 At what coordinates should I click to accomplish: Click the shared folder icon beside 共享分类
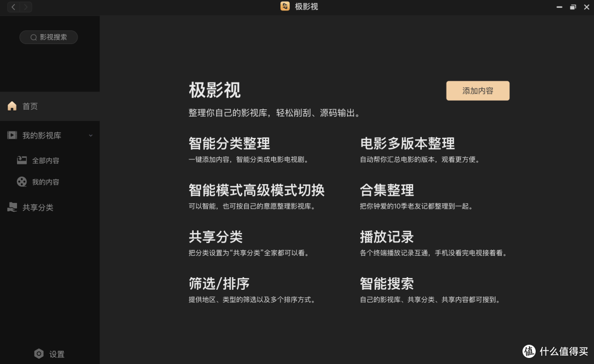[12, 207]
